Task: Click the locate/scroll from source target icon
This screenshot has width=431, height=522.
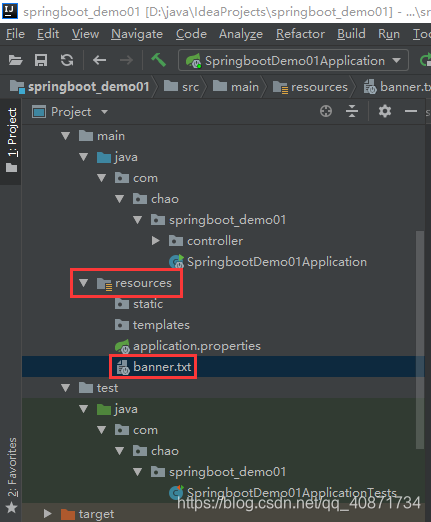Action: point(326,111)
